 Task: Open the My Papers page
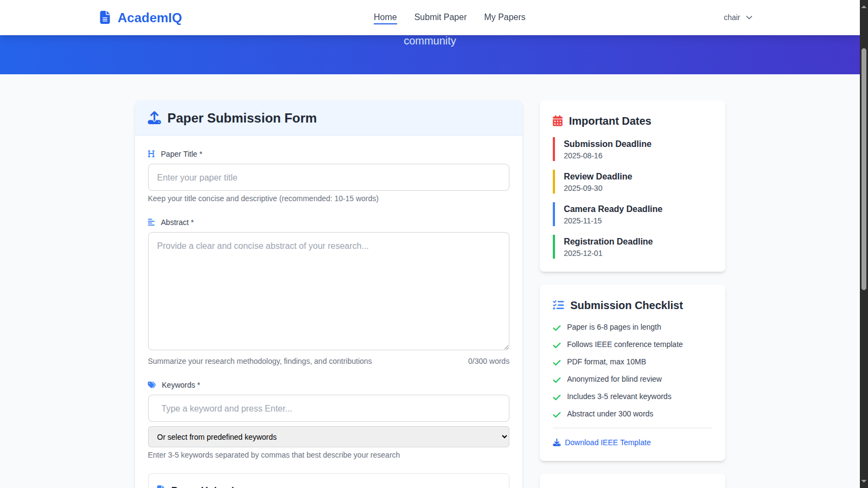(x=505, y=17)
